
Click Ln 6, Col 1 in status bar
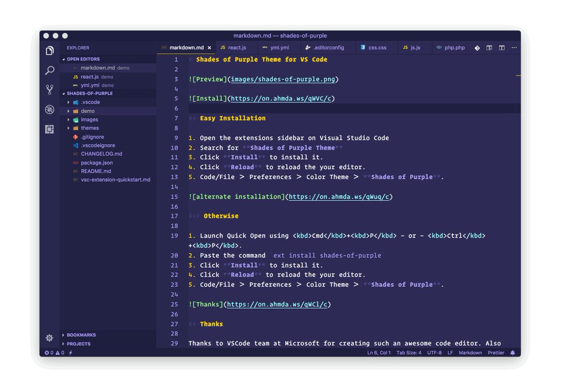pyautogui.click(x=379, y=353)
